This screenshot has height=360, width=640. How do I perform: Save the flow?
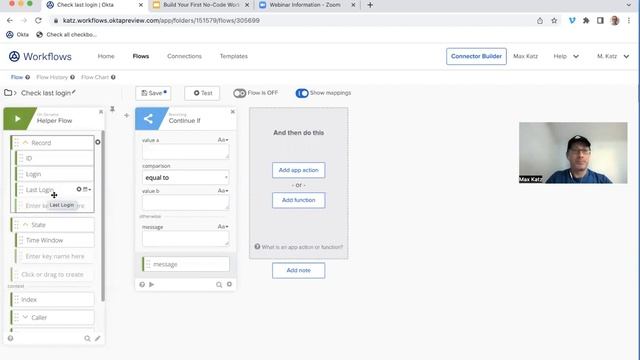click(153, 93)
